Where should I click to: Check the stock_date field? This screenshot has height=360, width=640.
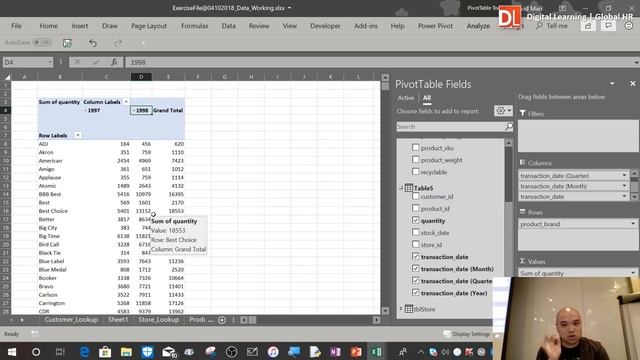coord(416,232)
